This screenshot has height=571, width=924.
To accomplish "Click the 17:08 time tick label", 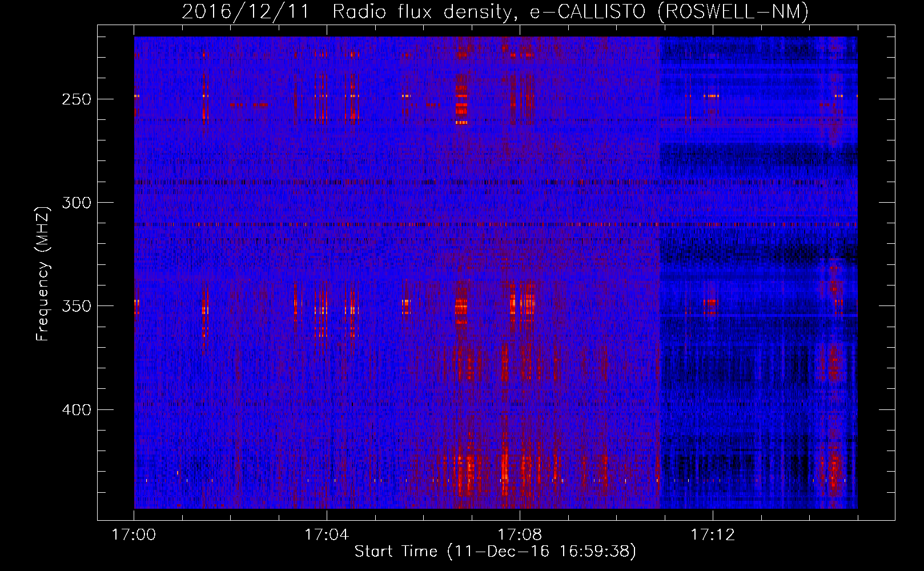I will click(520, 535).
